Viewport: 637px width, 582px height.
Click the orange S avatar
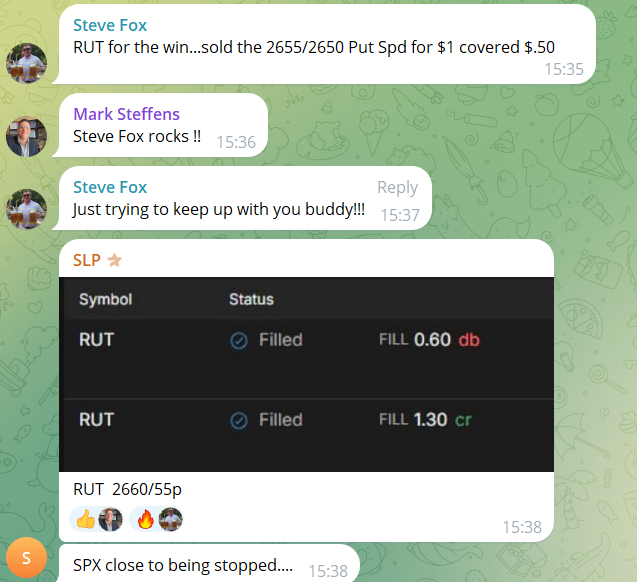click(26, 558)
